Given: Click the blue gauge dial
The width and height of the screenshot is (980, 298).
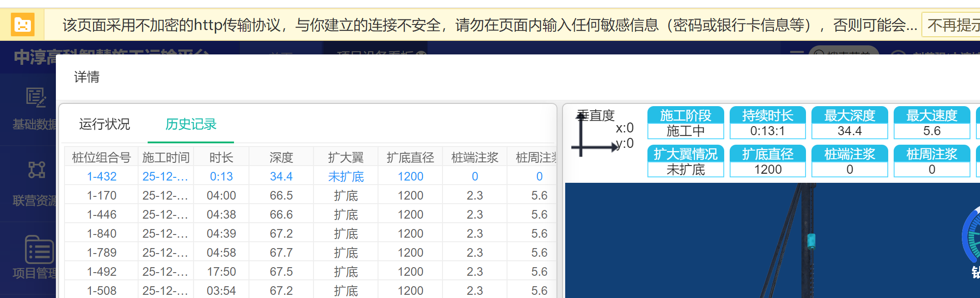Looking at the screenshot, I should pos(971,236).
